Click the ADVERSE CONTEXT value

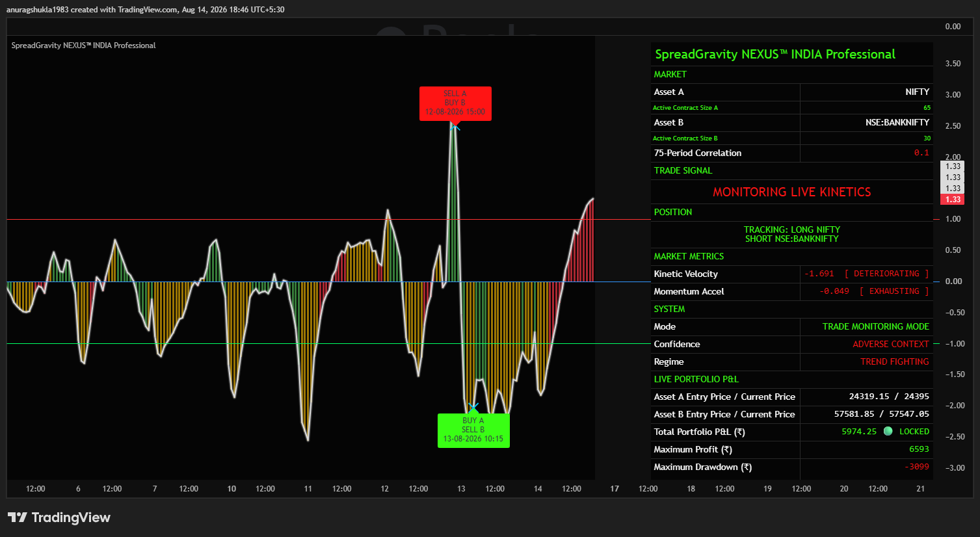coord(891,345)
